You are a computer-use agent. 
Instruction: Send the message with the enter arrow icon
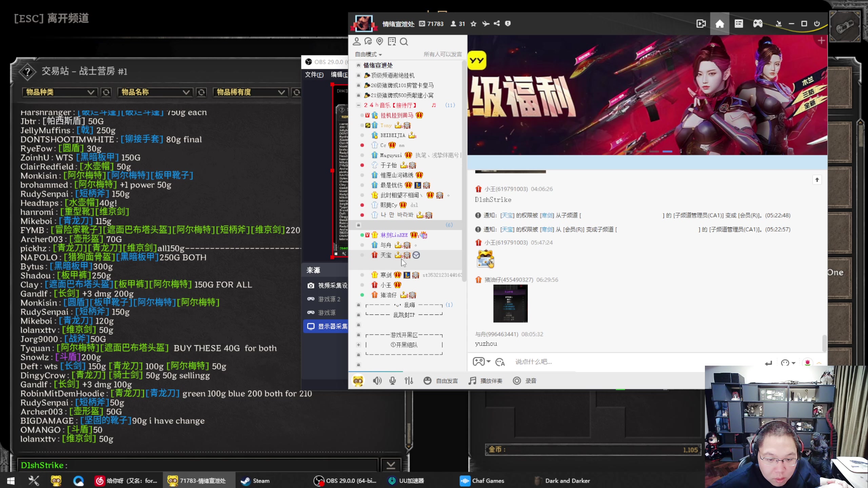pos(768,363)
